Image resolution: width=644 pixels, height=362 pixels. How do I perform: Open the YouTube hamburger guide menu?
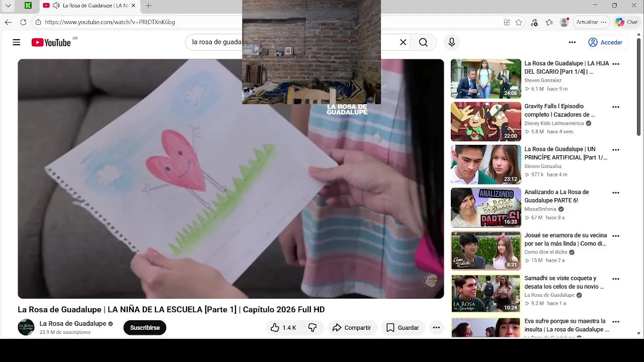[17, 42]
